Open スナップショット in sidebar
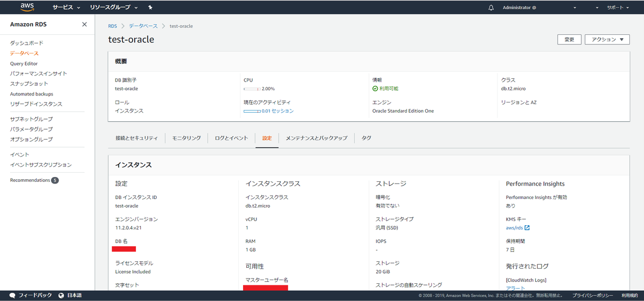This screenshot has height=301, width=644. 29,84
